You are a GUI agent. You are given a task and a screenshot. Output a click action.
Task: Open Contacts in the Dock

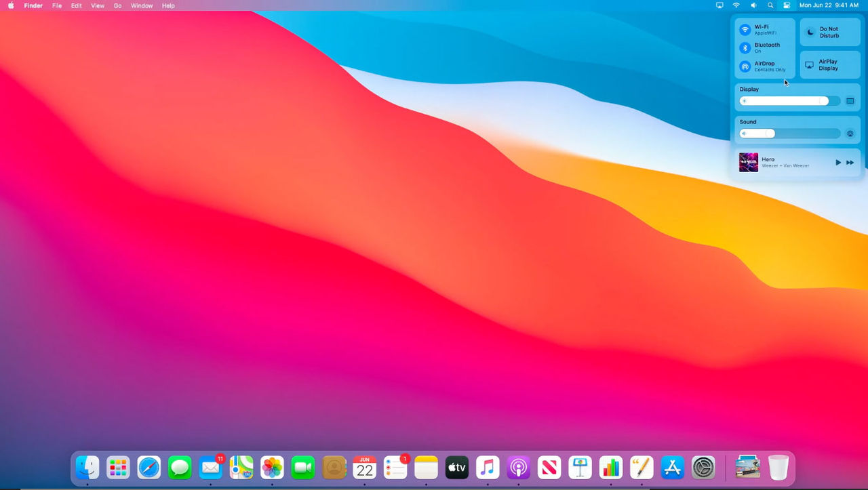(334, 467)
